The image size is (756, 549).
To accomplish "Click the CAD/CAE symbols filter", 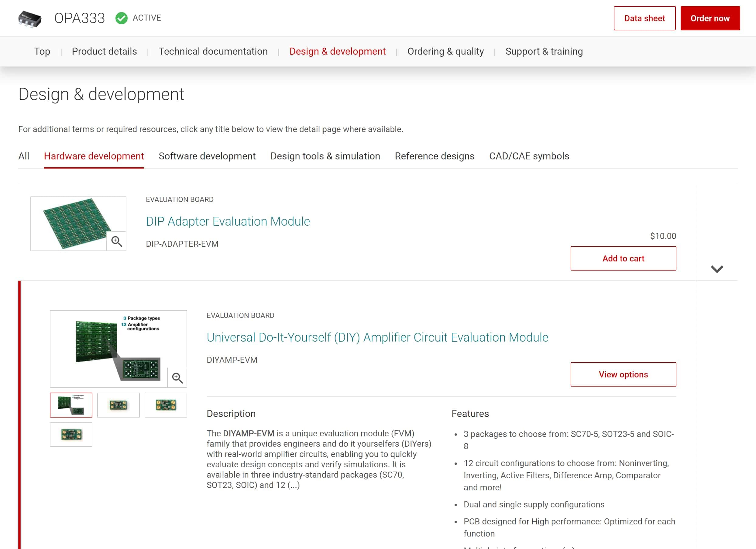I will [x=529, y=156].
